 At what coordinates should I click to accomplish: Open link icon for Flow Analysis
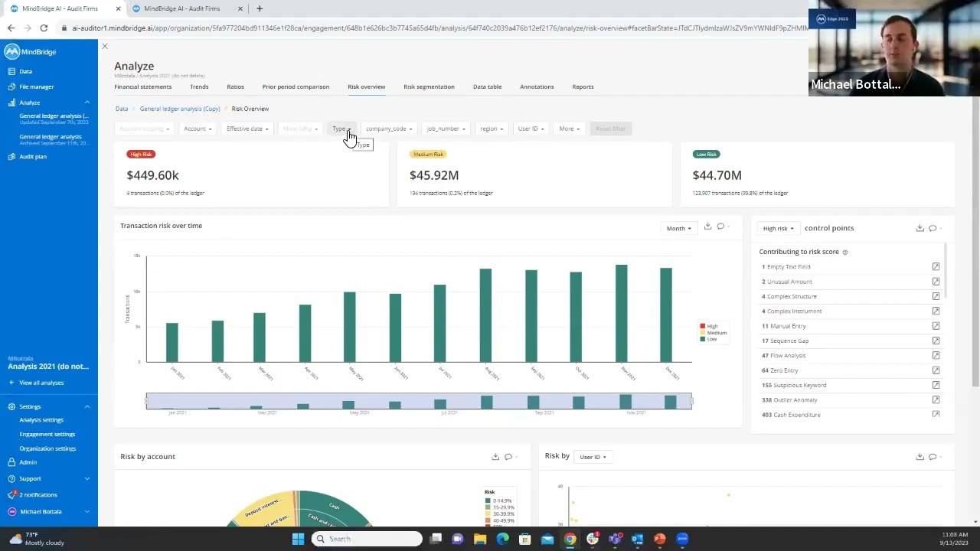click(936, 356)
